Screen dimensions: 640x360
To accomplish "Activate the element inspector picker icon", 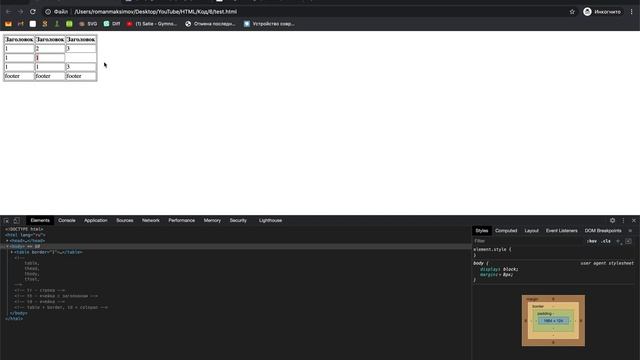I will [7, 220].
